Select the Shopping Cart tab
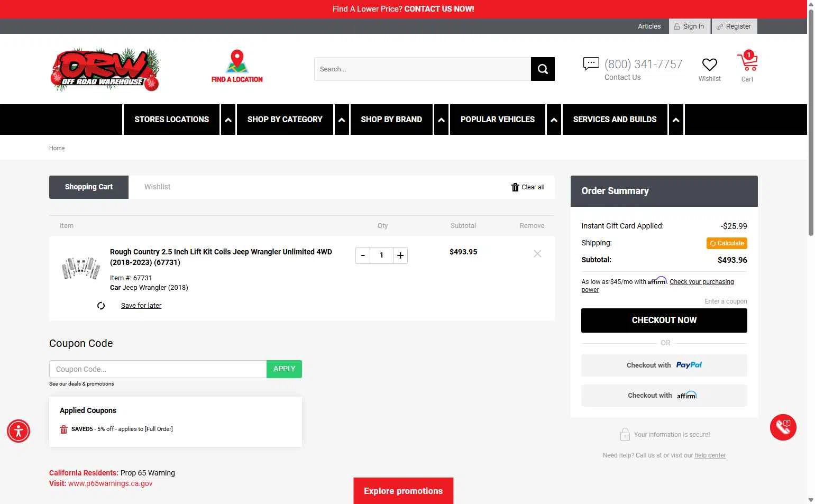The width and height of the screenshot is (815, 504). [89, 187]
